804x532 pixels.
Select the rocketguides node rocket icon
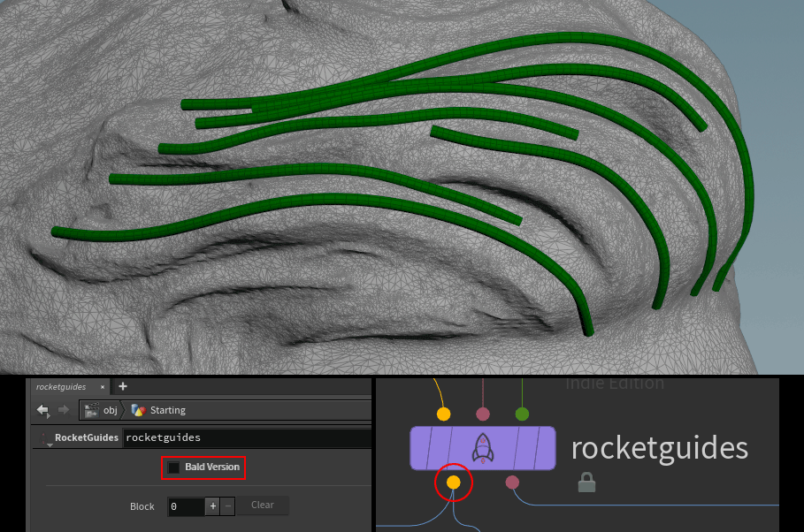pyautogui.click(x=483, y=448)
